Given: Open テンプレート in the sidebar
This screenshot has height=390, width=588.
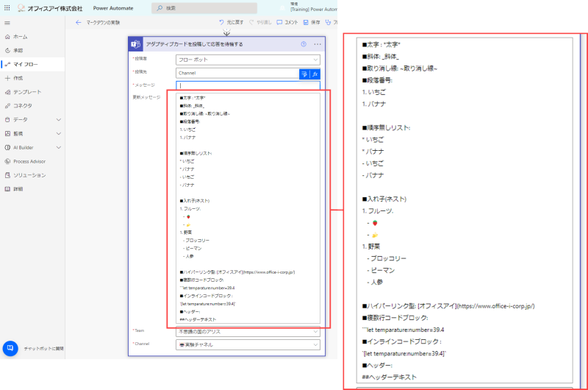Looking at the screenshot, I should 27,92.
